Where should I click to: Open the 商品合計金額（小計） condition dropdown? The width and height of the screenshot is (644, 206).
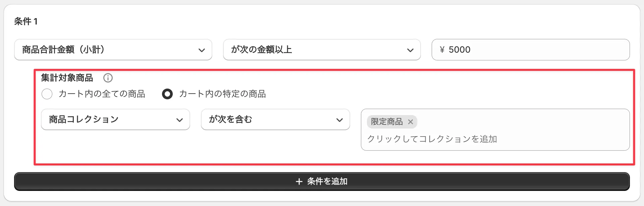113,50
